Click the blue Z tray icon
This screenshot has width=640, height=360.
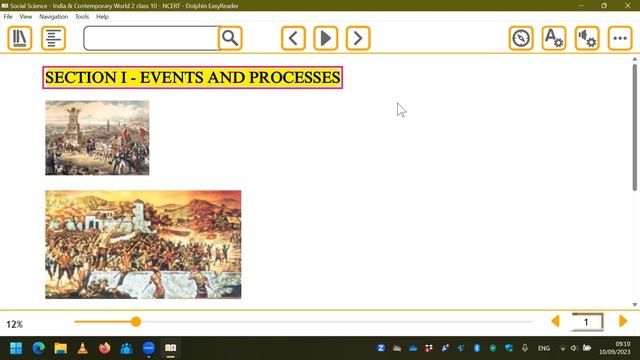click(x=381, y=348)
